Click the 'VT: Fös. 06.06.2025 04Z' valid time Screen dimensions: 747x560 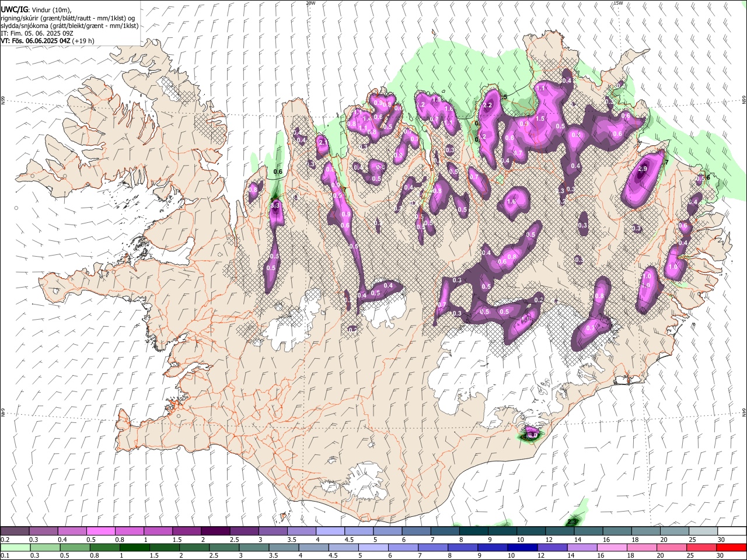pos(36,41)
